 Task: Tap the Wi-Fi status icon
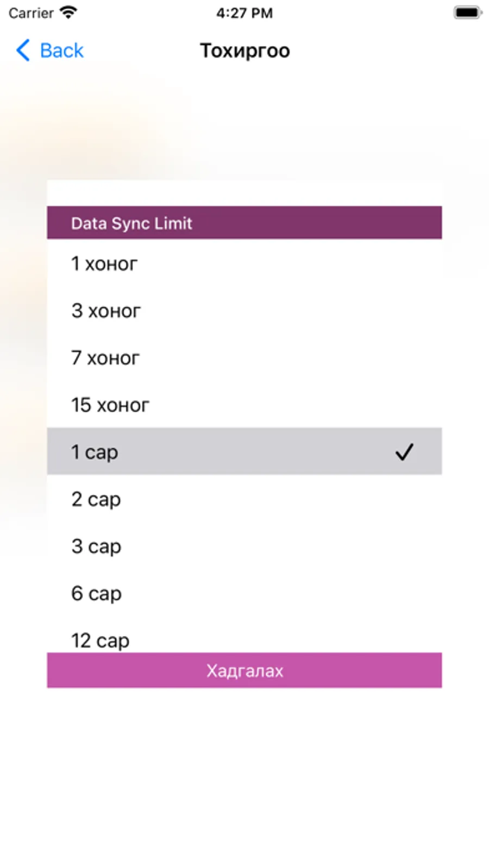pos(68,12)
